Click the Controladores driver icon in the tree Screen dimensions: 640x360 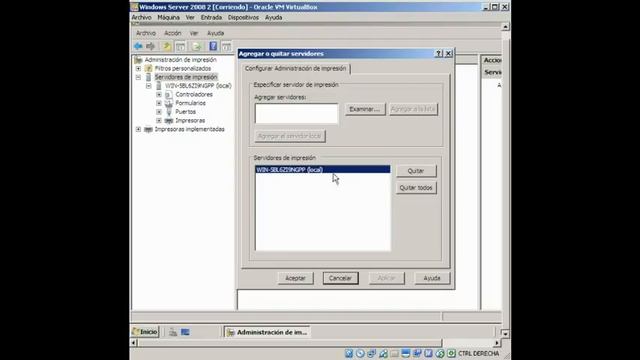(169, 94)
